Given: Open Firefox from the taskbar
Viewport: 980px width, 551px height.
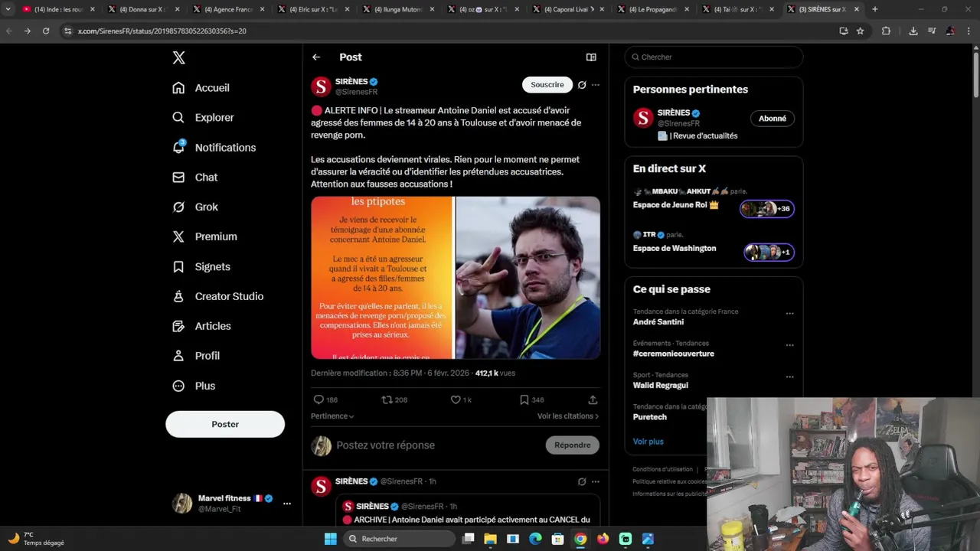Looking at the screenshot, I should (603, 539).
